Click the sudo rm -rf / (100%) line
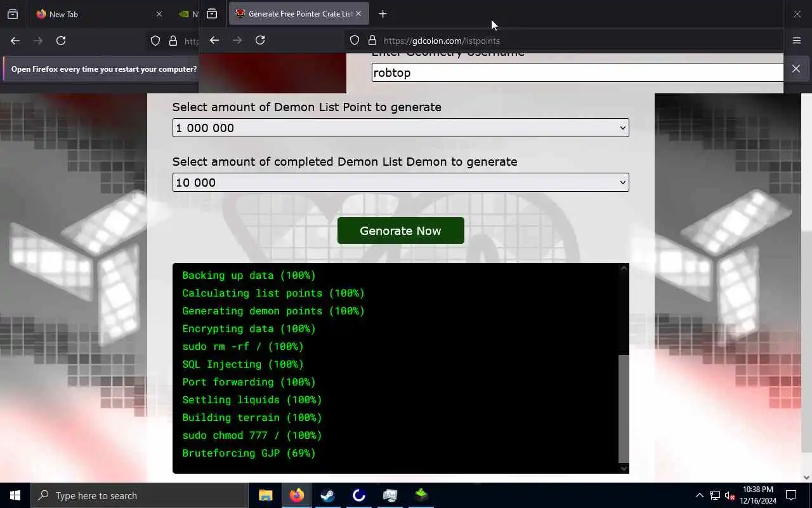The width and height of the screenshot is (812, 508). (243, 346)
